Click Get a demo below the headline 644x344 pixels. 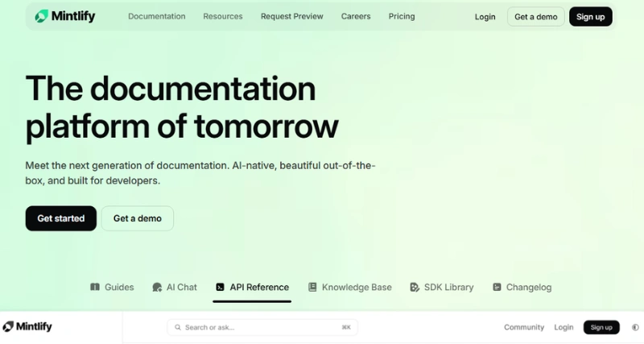(137, 218)
